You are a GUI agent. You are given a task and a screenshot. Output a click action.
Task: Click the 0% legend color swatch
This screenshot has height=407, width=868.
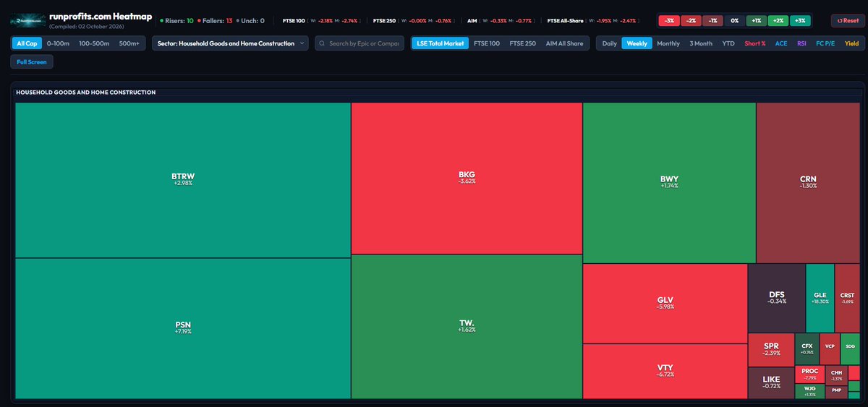[735, 20]
